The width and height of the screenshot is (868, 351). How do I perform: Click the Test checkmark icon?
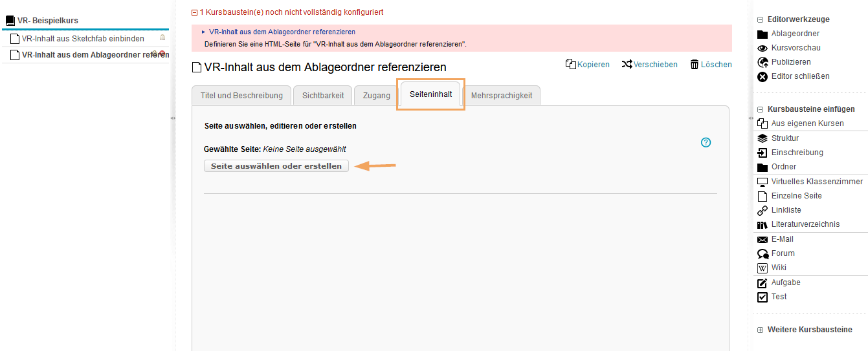coord(762,297)
